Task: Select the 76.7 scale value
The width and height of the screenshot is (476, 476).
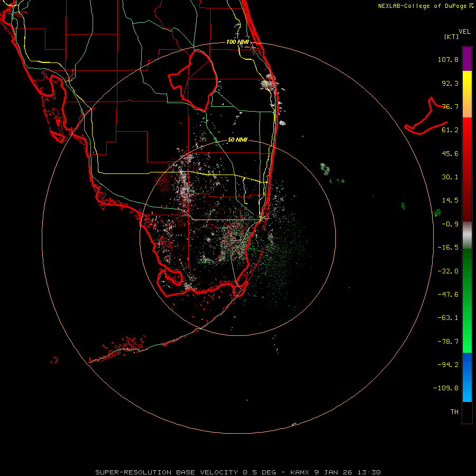Action: coord(450,106)
